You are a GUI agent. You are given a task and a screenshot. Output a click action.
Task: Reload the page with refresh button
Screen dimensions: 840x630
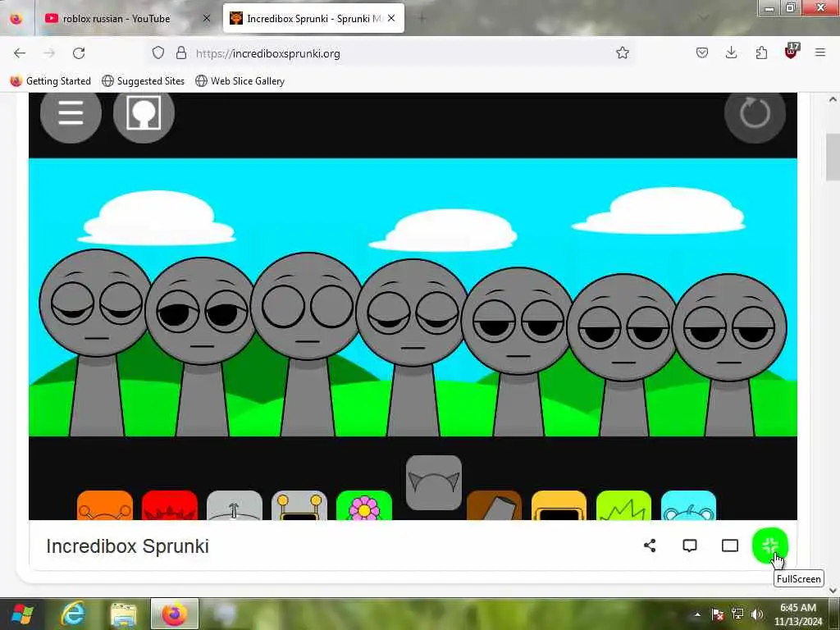coord(79,53)
